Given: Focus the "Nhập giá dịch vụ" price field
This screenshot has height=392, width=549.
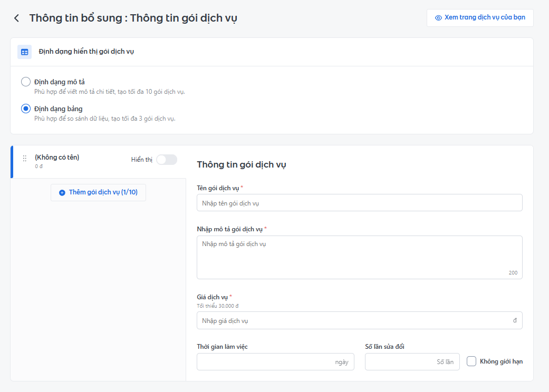Looking at the screenshot, I should pos(353,320).
